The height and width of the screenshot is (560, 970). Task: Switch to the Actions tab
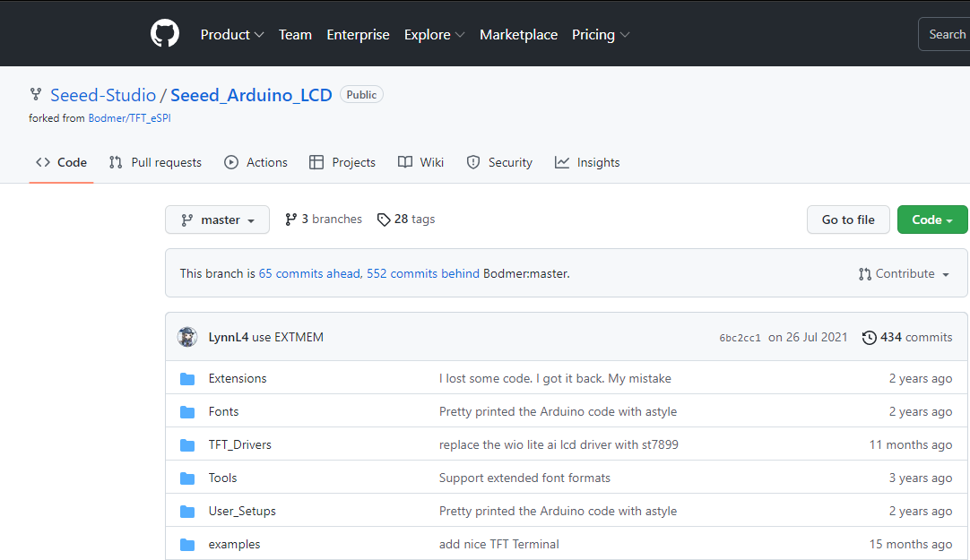pos(256,162)
